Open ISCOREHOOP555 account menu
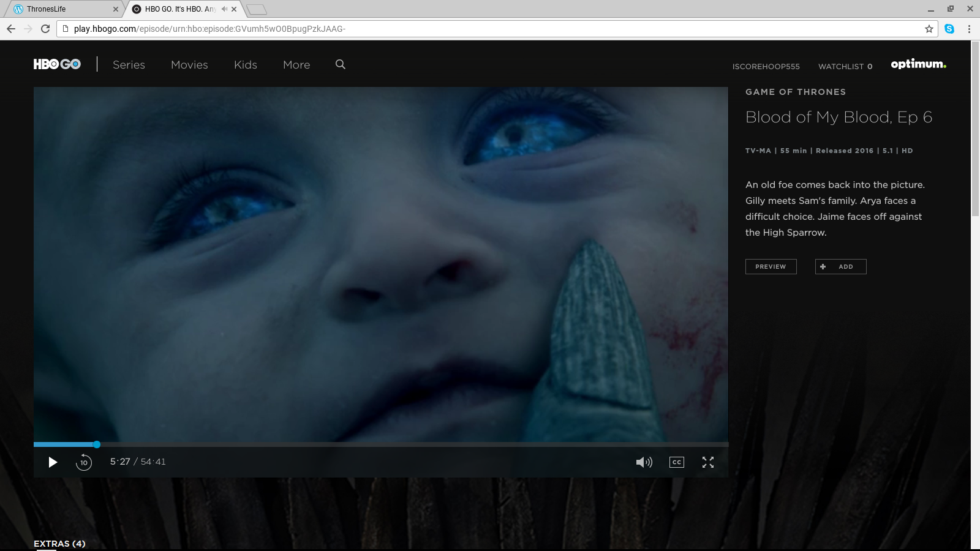Viewport: 980px width, 551px height. pos(766,67)
